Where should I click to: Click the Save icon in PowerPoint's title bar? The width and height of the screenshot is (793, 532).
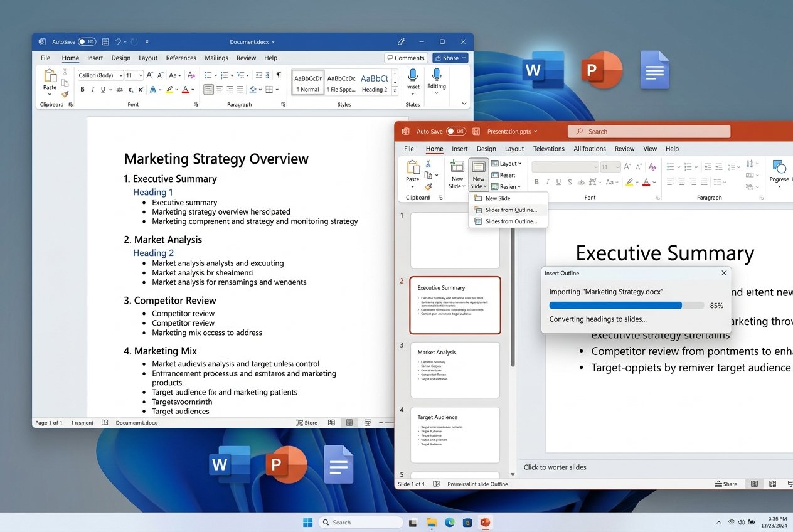(476, 131)
